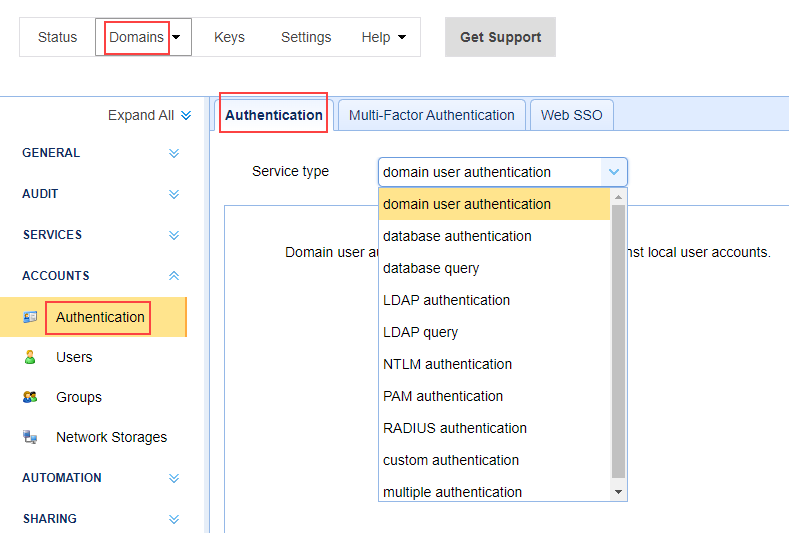Open the Domains dropdown menu
Screen dimensions: 789x533
[144, 37]
